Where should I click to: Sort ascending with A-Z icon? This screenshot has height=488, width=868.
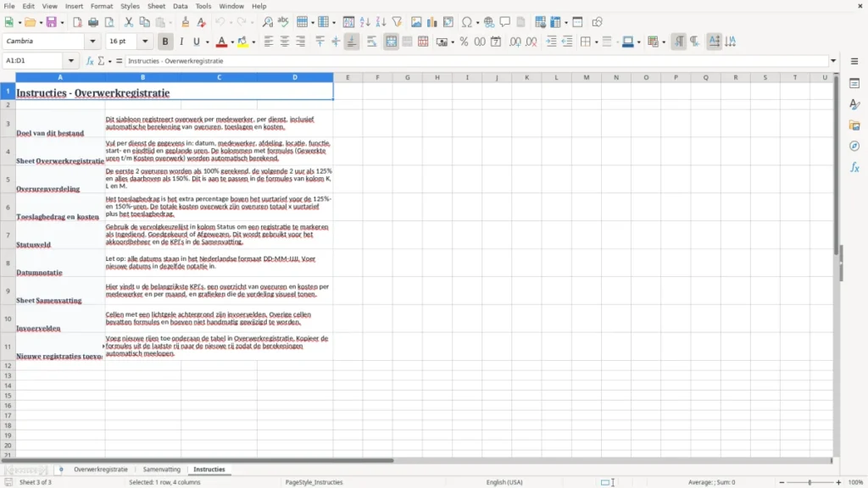point(364,22)
